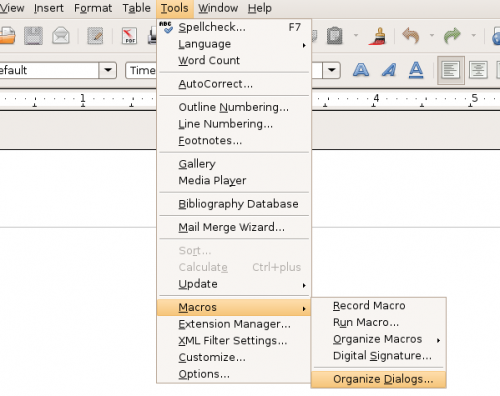
Task: Open the Table menu
Action: pyautogui.click(x=136, y=8)
